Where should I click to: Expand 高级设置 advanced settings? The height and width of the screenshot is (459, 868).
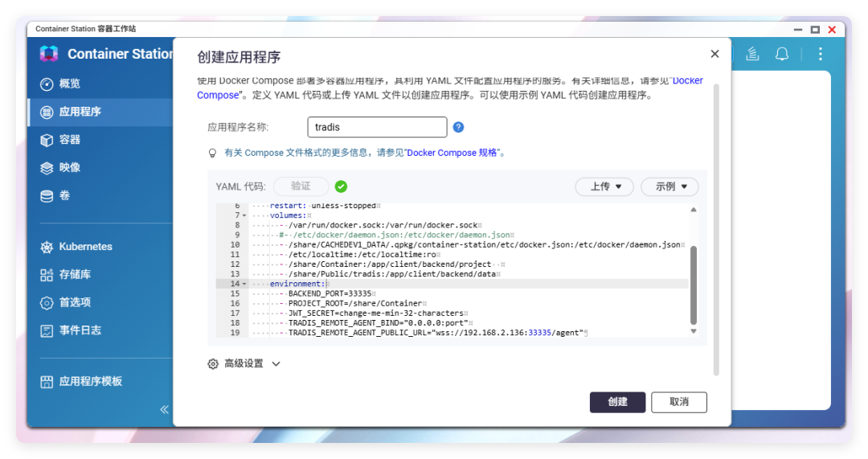(244, 364)
